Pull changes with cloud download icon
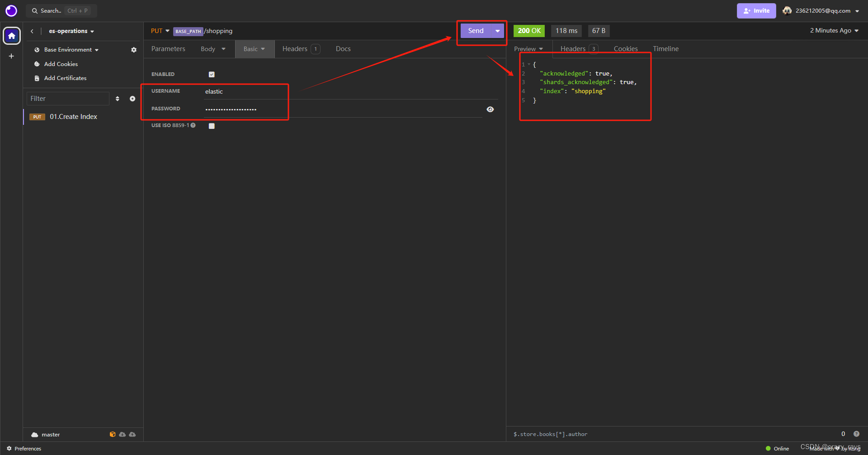This screenshot has height=455, width=868. (123, 434)
